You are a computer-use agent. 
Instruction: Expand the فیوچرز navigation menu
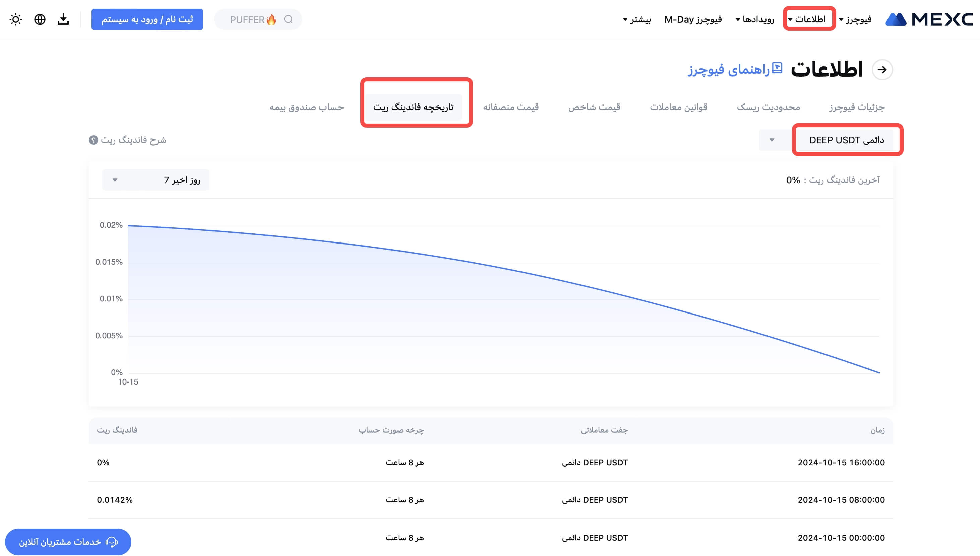tap(856, 19)
